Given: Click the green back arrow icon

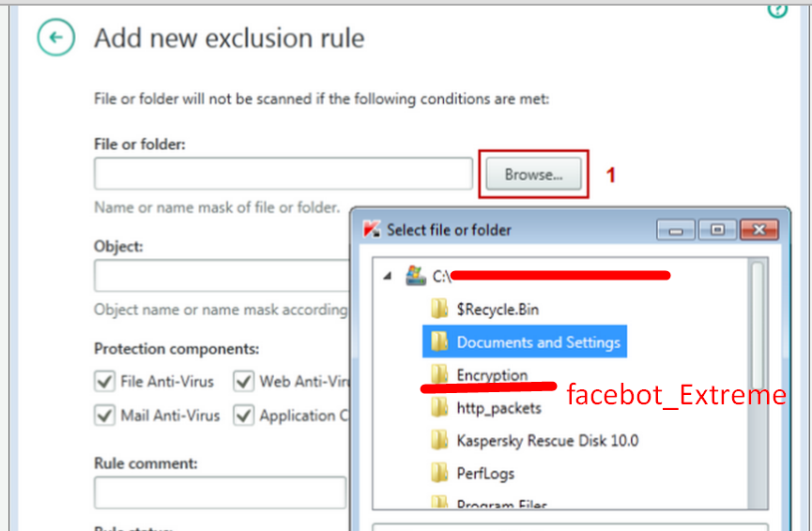Looking at the screenshot, I should click(x=56, y=38).
